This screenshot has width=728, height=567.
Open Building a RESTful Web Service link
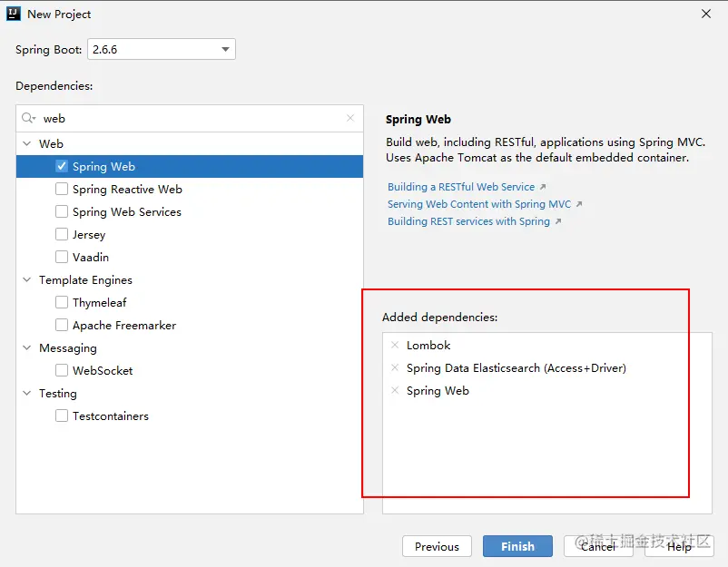click(461, 187)
